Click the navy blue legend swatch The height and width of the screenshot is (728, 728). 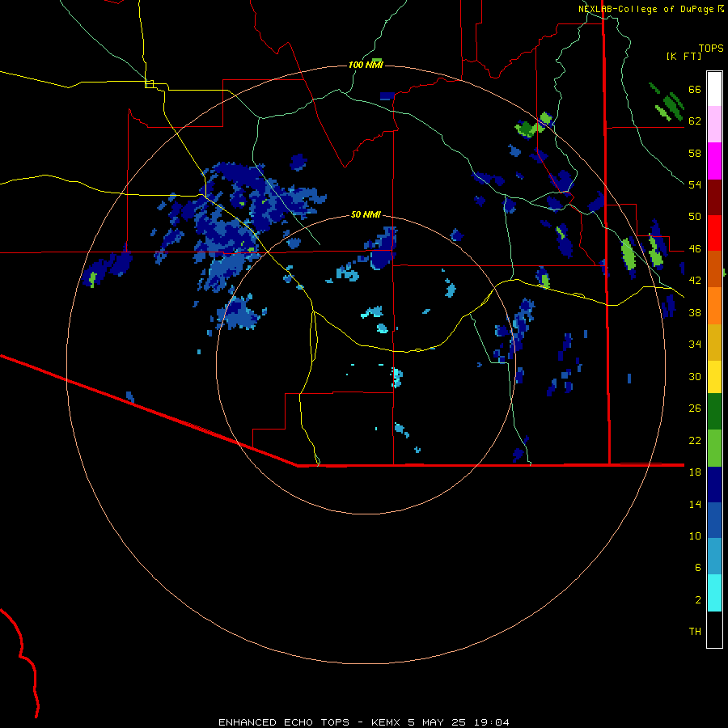tap(714, 485)
